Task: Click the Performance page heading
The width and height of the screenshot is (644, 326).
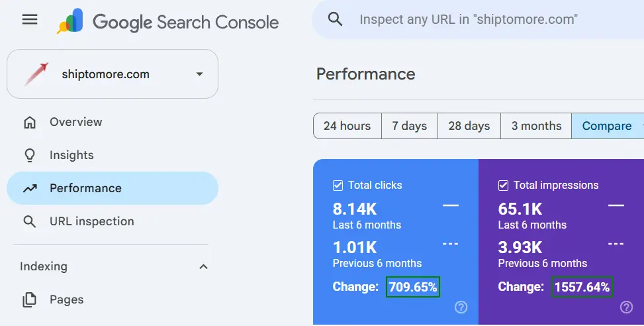Action: click(365, 74)
